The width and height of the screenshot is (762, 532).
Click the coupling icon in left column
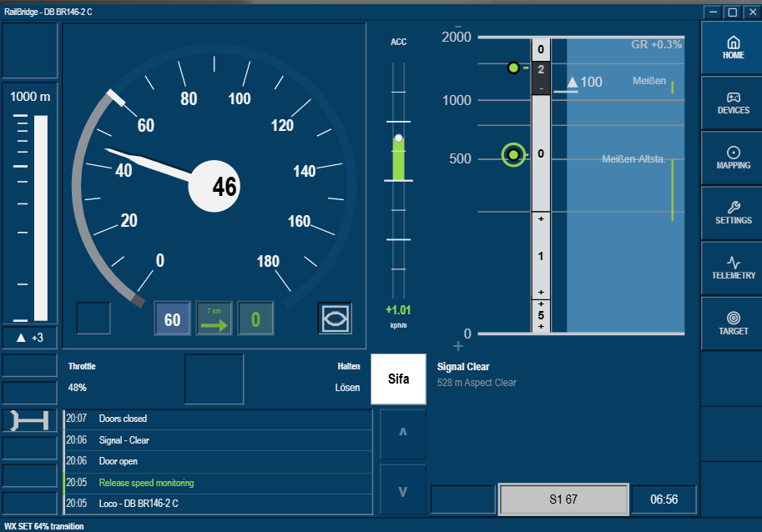point(30,420)
